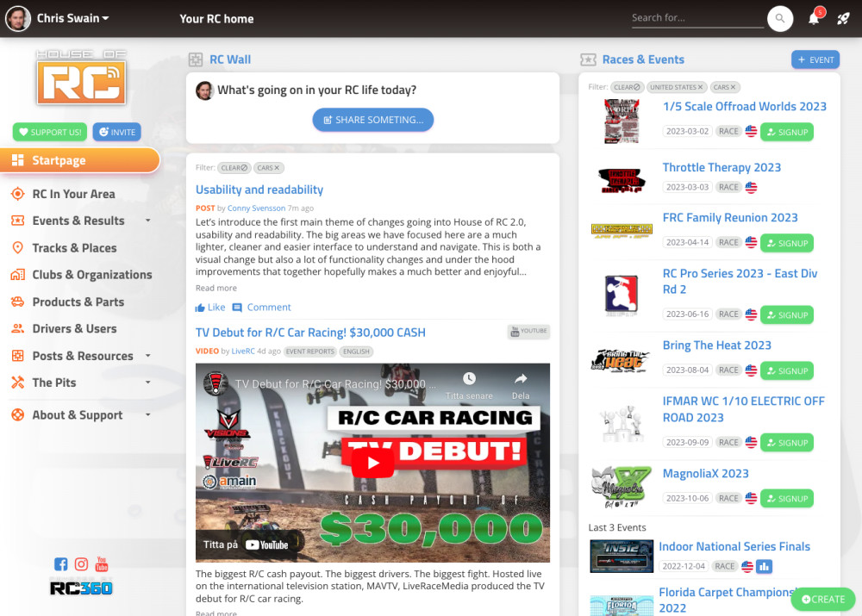Clear the Races & Events filters
Screen dimensions: 862x616
coord(627,87)
